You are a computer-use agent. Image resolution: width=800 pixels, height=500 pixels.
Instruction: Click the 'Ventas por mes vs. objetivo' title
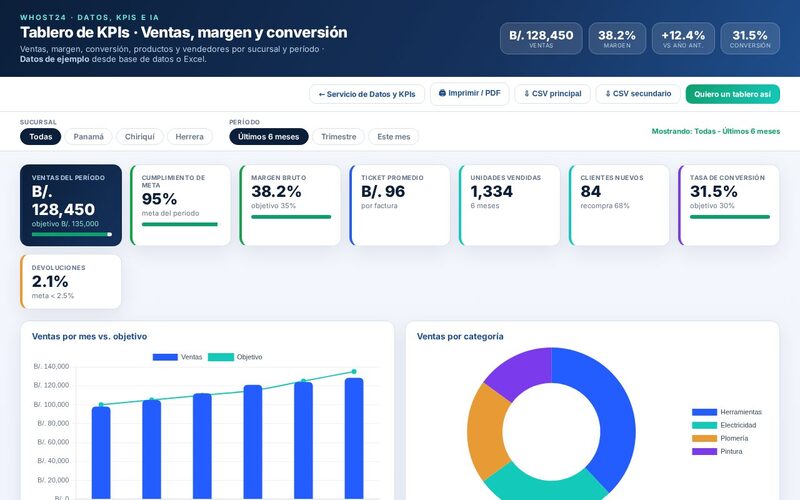[x=89, y=336]
